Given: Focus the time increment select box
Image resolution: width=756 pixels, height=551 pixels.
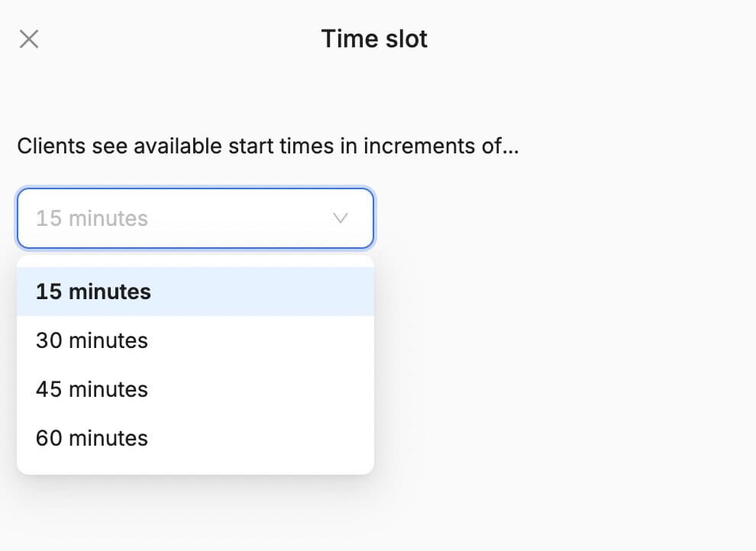Looking at the screenshot, I should pyautogui.click(x=195, y=218).
